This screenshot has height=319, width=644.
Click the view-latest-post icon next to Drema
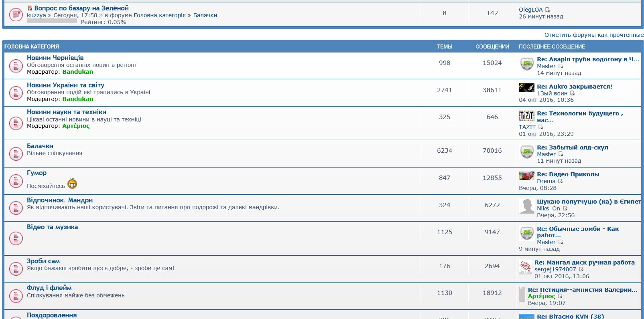coord(561,181)
